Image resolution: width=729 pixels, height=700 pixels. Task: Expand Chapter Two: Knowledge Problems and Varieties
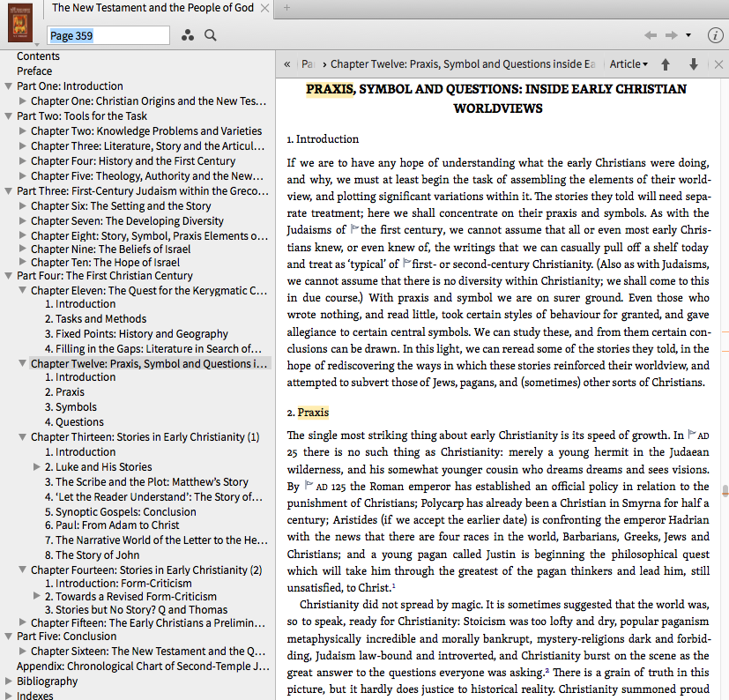coord(22,130)
